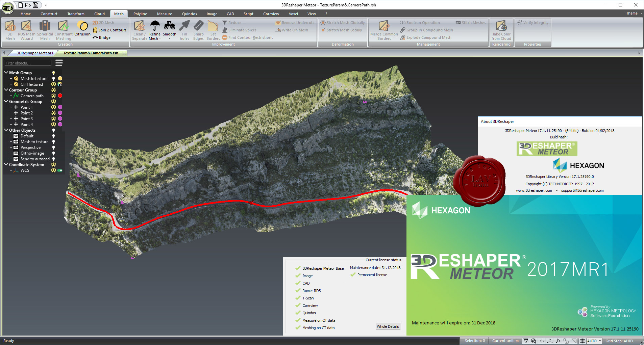
Task: Create new document from title bar
Action: click(x=21, y=5)
